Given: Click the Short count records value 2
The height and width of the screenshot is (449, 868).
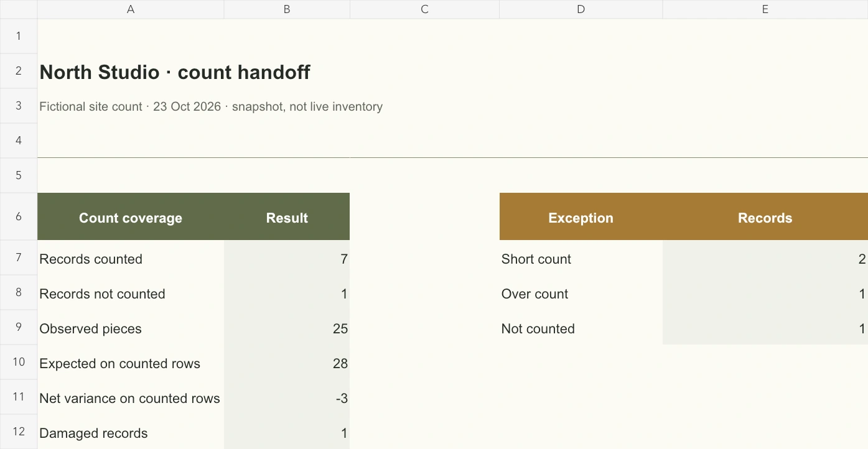Looking at the screenshot, I should 765,257.
